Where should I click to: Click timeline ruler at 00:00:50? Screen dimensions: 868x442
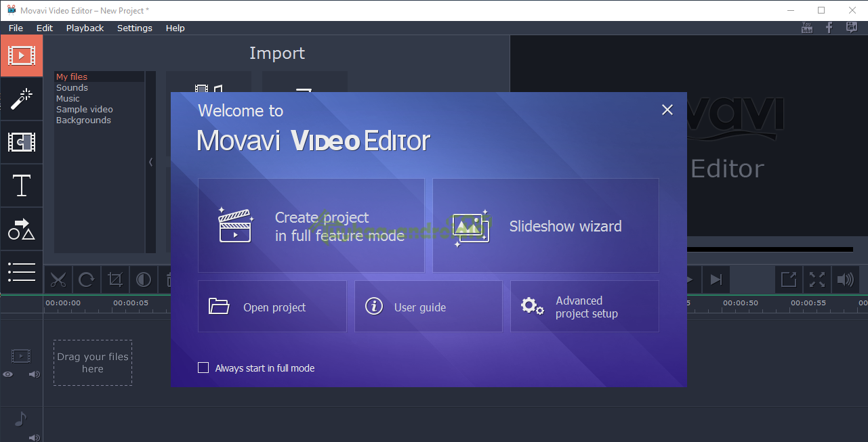(x=741, y=303)
